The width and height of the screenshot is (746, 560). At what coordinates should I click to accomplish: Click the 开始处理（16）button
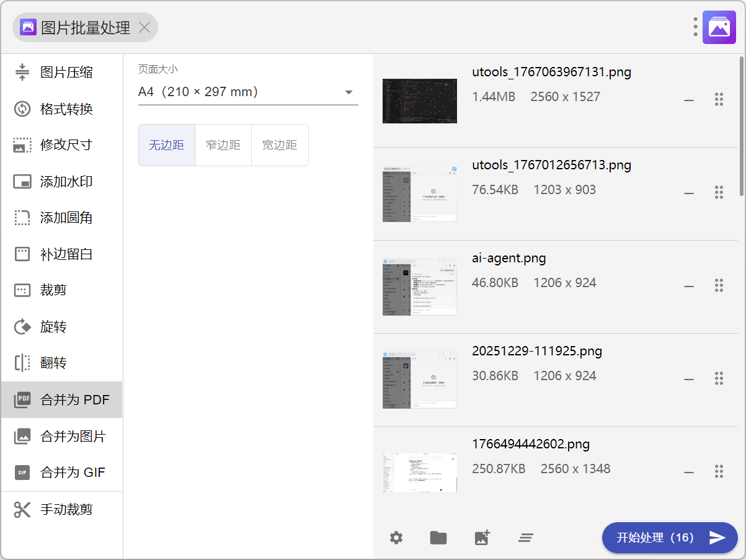pos(670,538)
